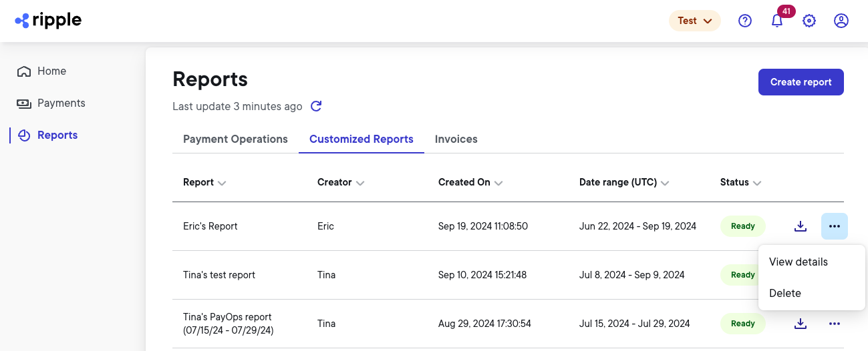Click Eric's Report name
Screen dimensions: 868x351
pos(210,226)
